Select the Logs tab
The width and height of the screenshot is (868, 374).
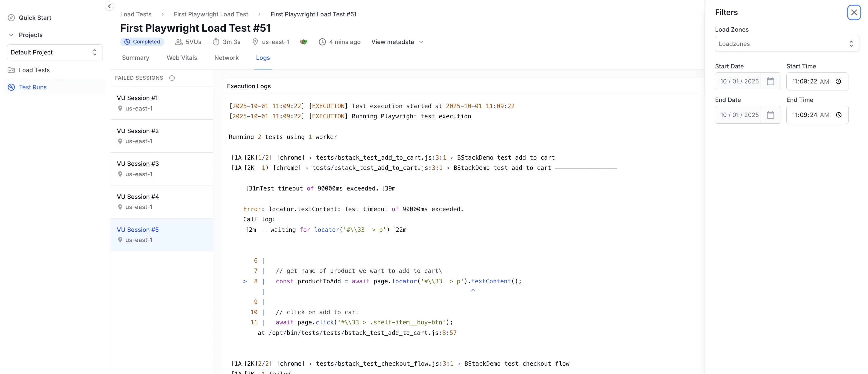(263, 58)
